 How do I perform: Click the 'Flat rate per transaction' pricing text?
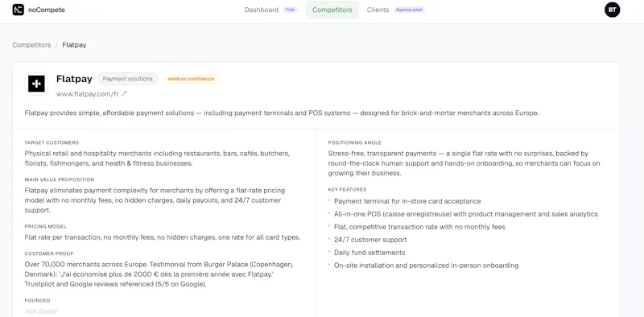point(163,237)
